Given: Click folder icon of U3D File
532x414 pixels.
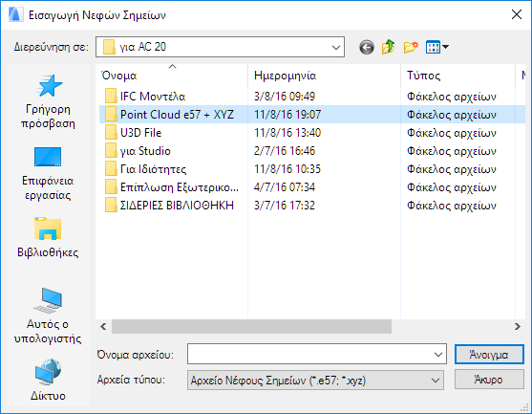Looking at the screenshot, I should [111, 133].
